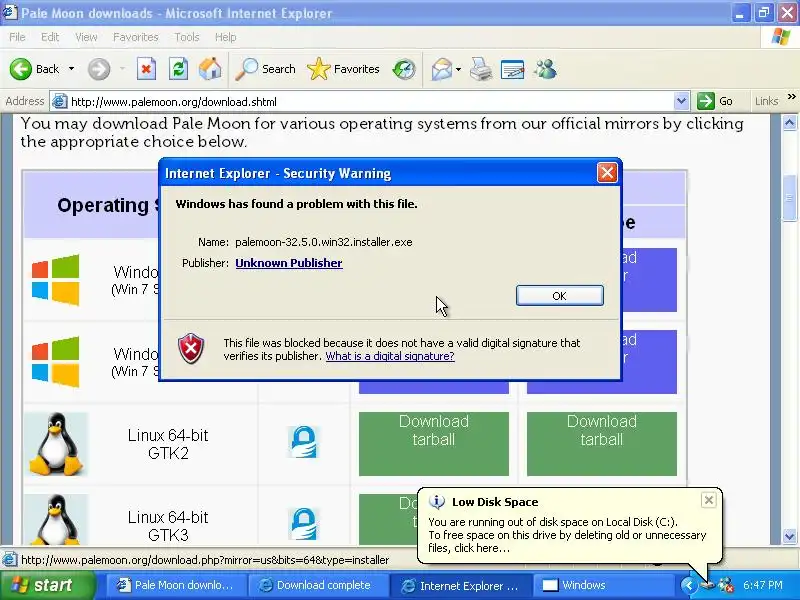Expand the Links toolbar chevron

pos(791,97)
